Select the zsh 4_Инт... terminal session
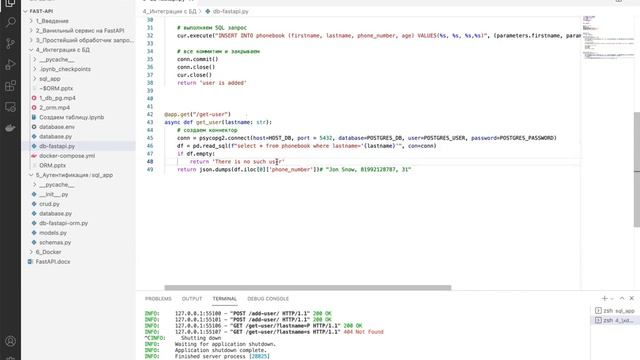The image size is (640, 360). coord(615,320)
